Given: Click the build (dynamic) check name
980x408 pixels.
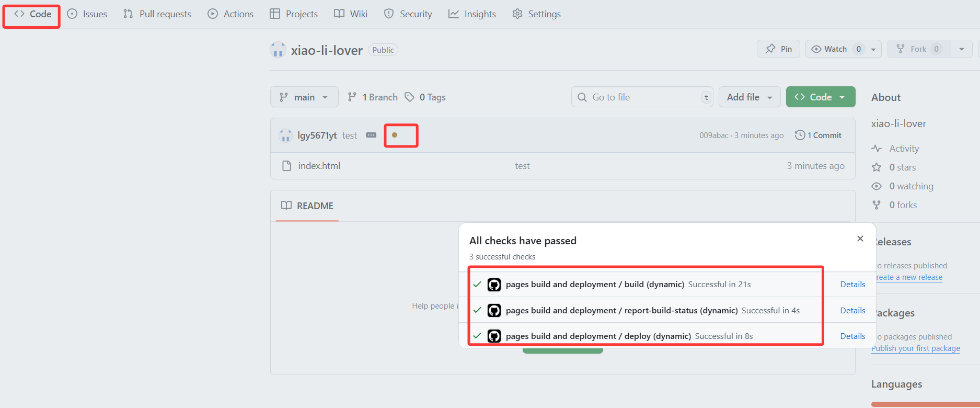Looking at the screenshot, I should coord(595,284).
